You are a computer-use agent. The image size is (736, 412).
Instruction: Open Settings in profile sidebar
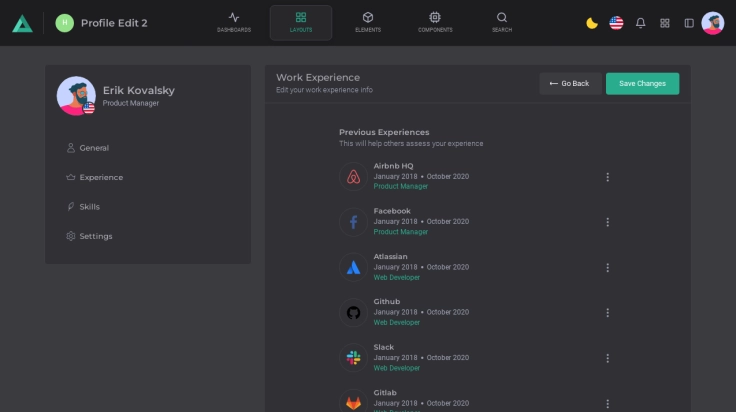coord(95,236)
